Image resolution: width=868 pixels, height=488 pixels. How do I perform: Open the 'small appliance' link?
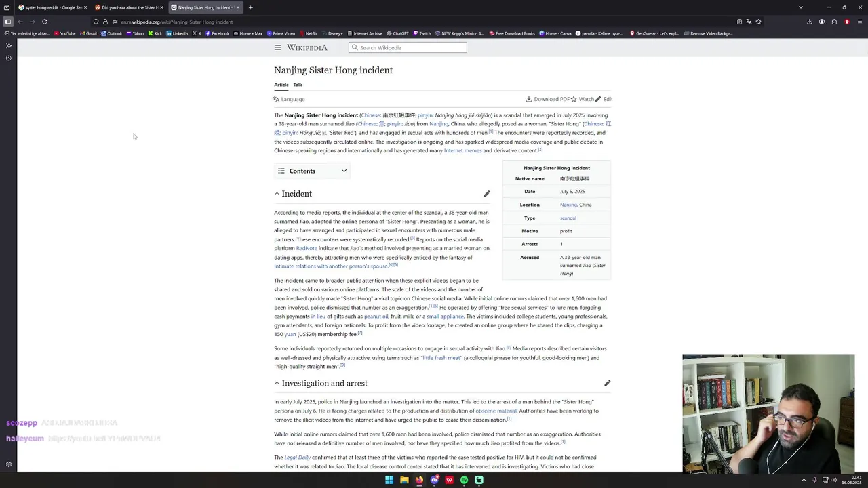click(446, 317)
